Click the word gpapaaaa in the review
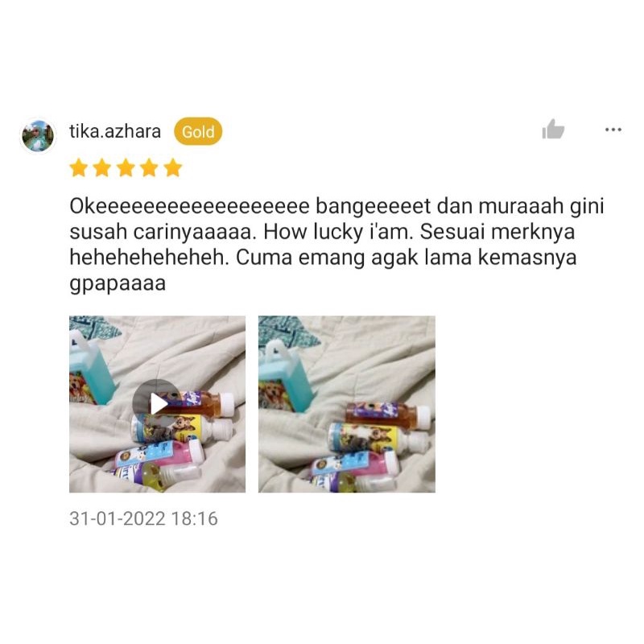 click(x=118, y=284)
